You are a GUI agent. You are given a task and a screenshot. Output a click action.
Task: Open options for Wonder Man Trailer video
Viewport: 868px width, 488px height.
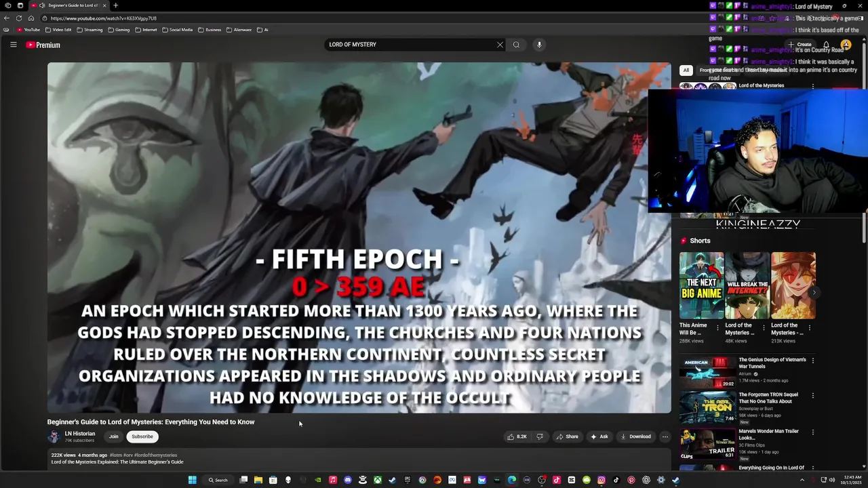pyautogui.click(x=813, y=432)
